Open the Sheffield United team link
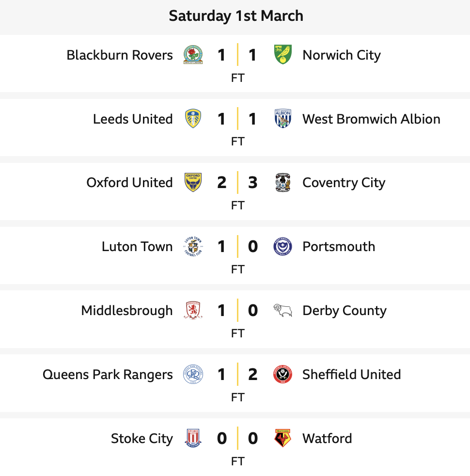The height and width of the screenshot is (476, 470). click(351, 375)
